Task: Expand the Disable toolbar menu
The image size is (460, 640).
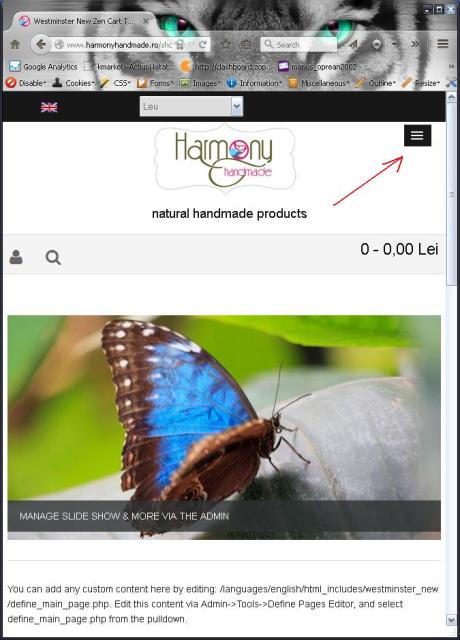Action: click(26, 83)
